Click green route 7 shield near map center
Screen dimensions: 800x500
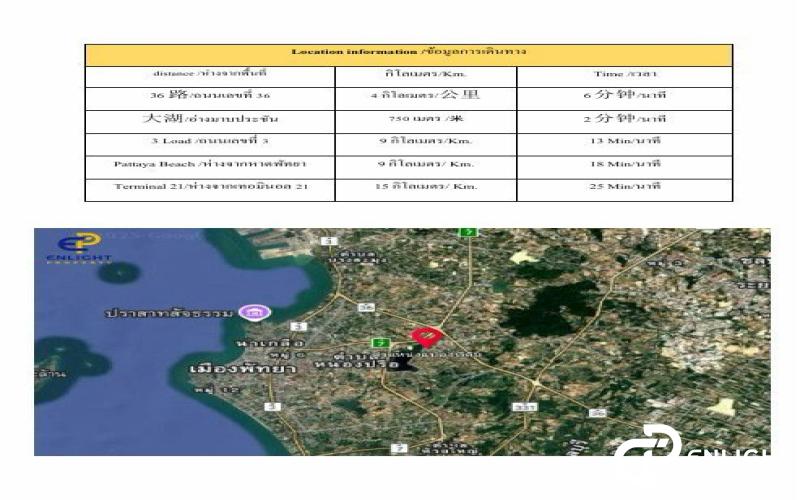click(x=381, y=343)
